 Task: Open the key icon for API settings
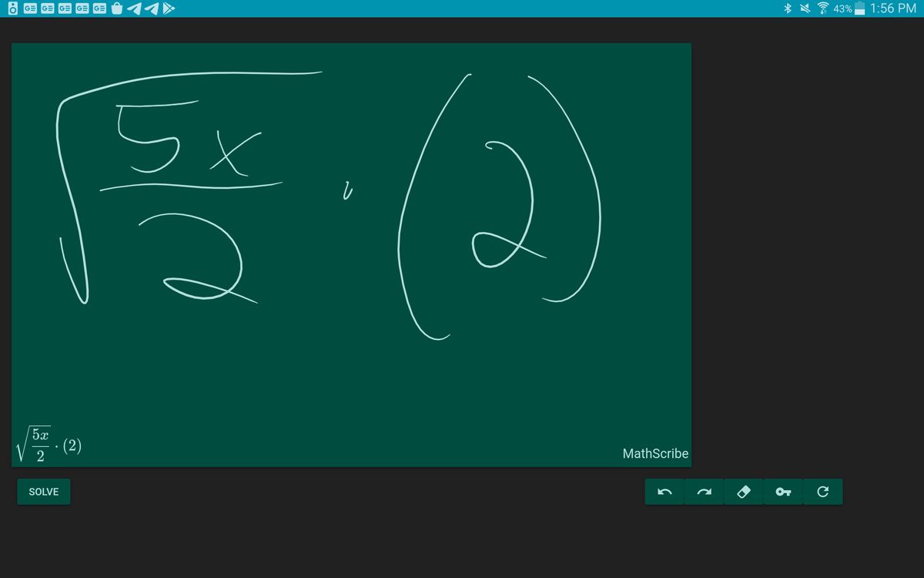(782, 491)
